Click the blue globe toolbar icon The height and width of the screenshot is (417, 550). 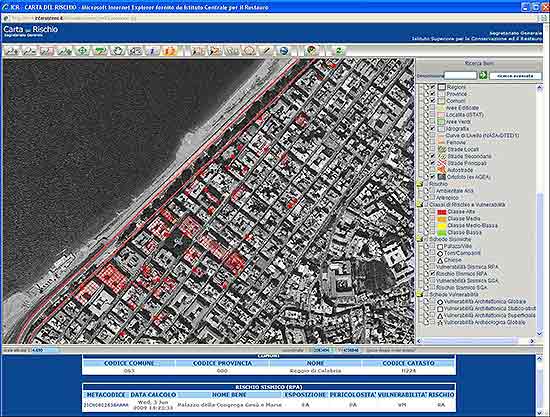point(284,51)
